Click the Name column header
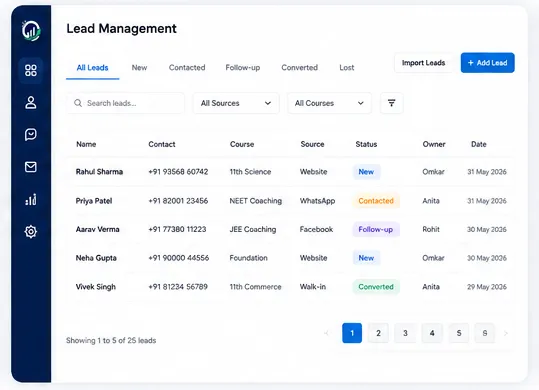The width and height of the screenshot is (539, 390). (x=86, y=144)
